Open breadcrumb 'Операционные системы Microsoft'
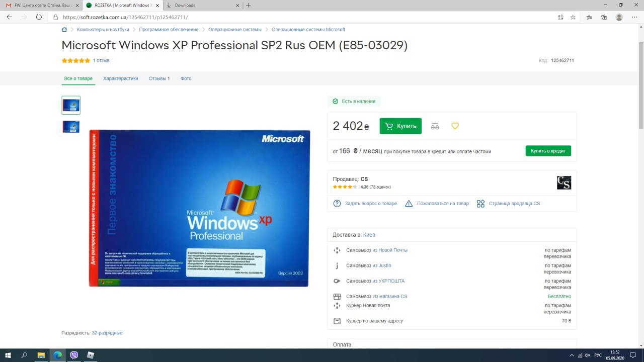 coord(308,30)
